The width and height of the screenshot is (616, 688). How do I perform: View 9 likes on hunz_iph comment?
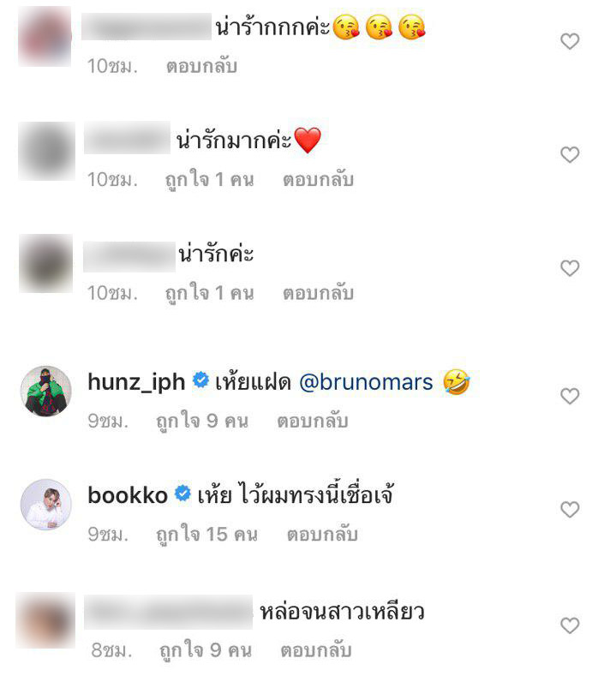(202, 422)
